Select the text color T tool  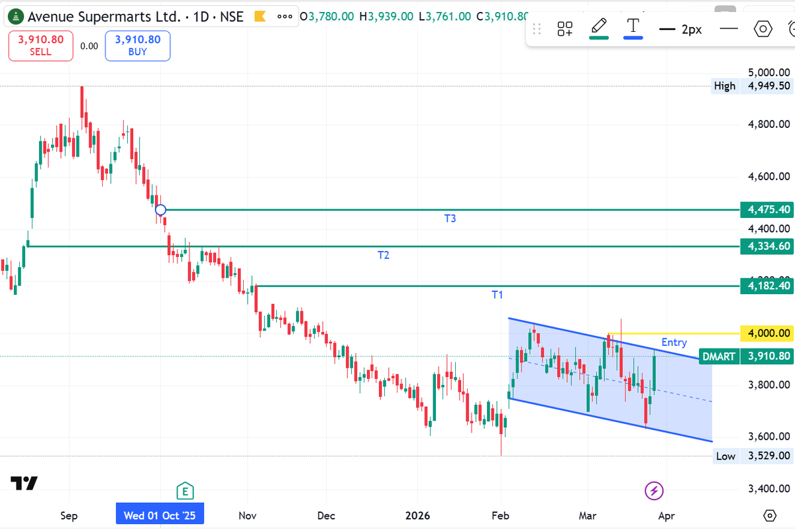point(633,26)
